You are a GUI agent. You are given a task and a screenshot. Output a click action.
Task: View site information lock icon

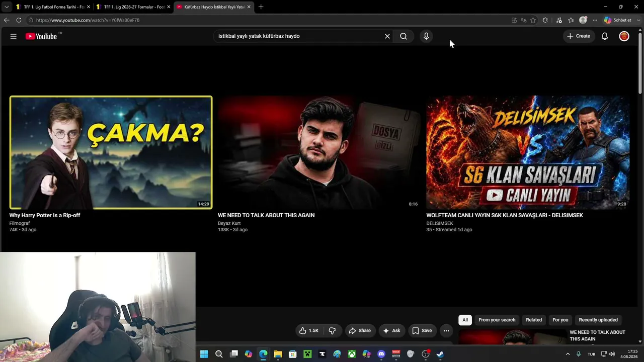31,20
